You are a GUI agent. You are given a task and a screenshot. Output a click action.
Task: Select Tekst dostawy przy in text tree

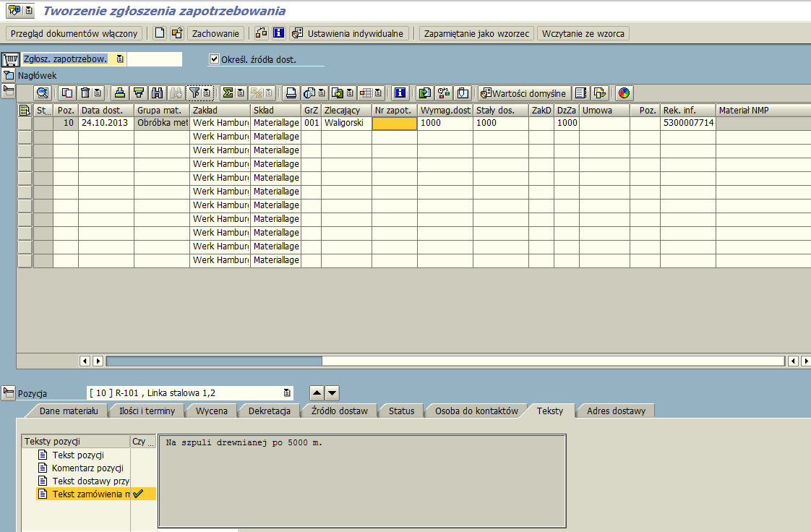pyautogui.click(x=90, y=481)
